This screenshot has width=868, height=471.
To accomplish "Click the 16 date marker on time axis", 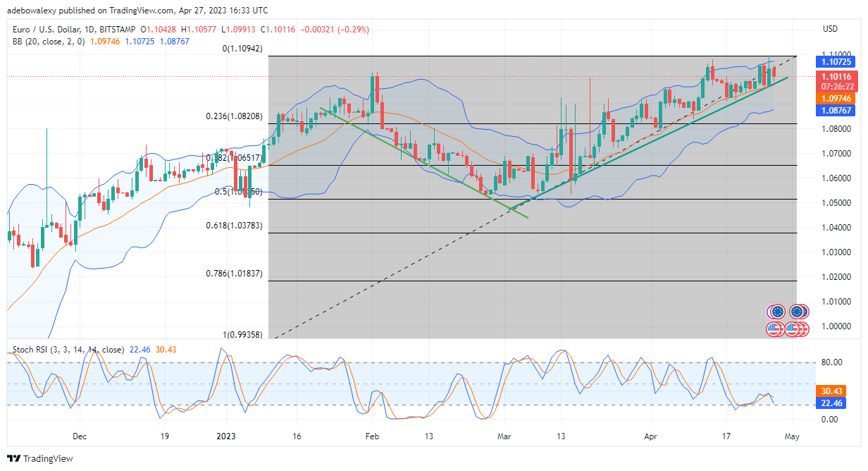I will [x=297, y=436].
